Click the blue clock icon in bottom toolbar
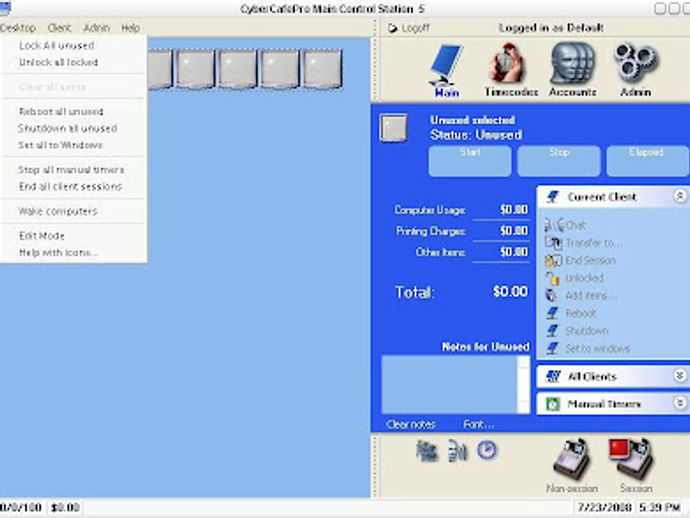Viewport: 690px width, 518px height. click(487, 451)
